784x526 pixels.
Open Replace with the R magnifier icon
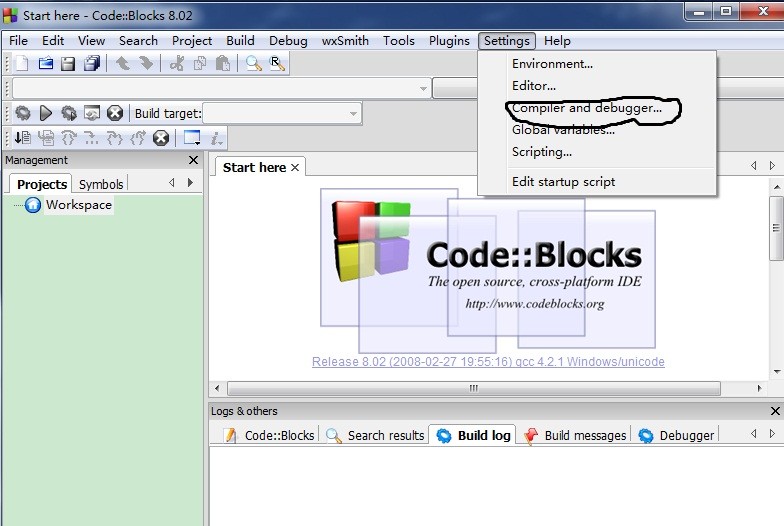[x=277, y=64]
